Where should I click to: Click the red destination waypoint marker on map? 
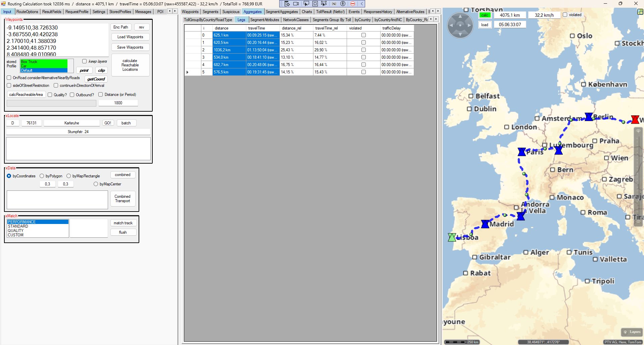pyautogui.click(x=635, y=120)
